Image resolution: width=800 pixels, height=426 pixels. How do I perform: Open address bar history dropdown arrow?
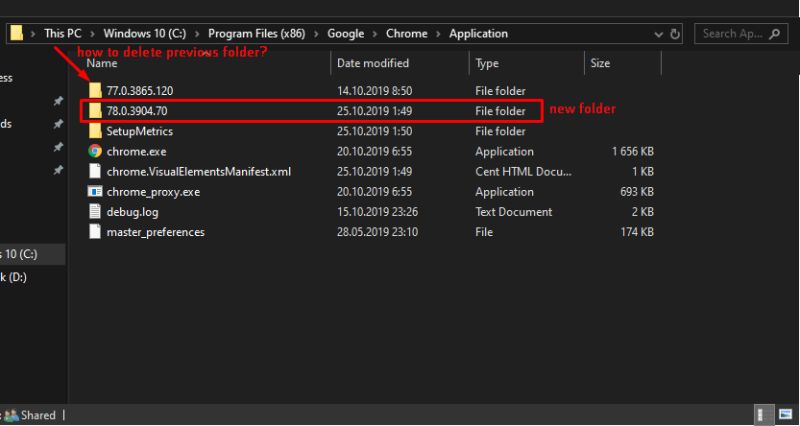point(658,34)
